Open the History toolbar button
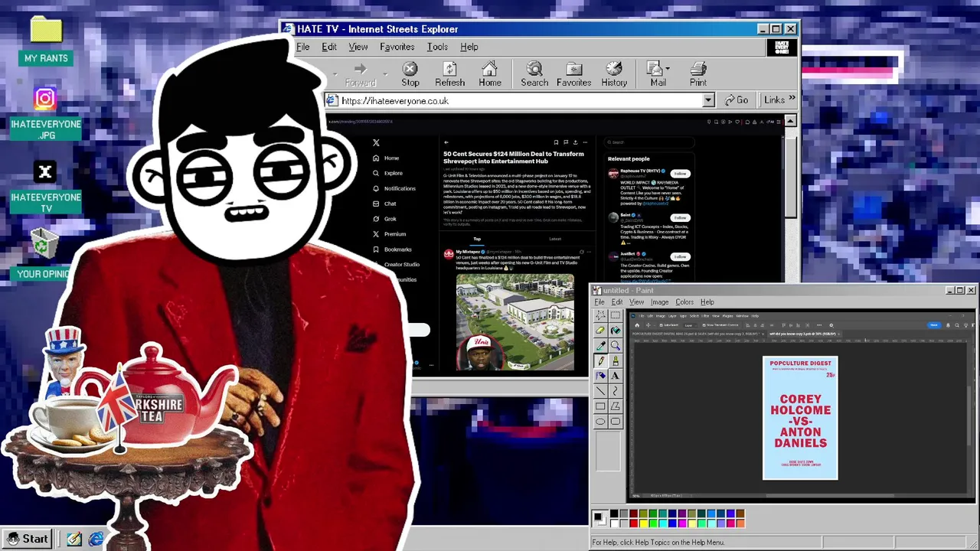This screenshot has height=551, width=980. point(613,74)
